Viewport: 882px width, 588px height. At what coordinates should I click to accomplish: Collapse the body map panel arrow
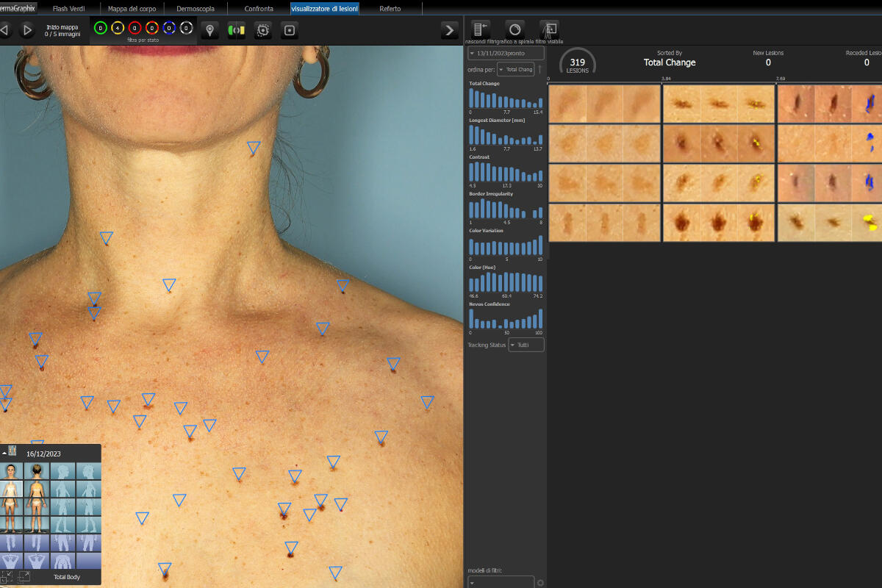(x=4, y=453)
